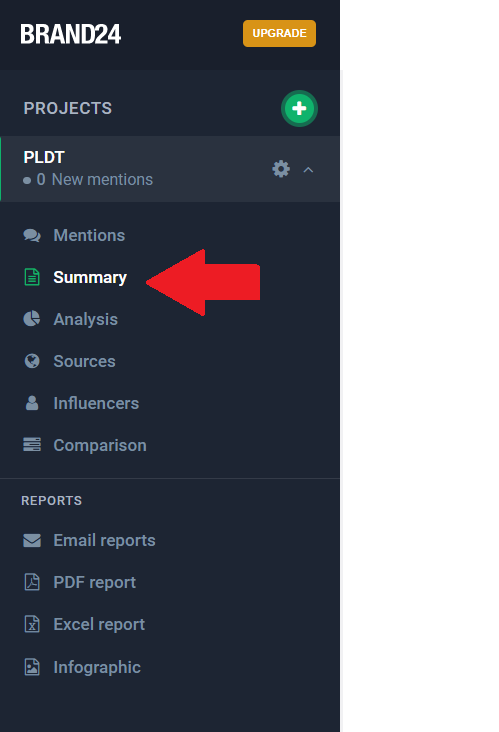This screenshot has height=732, width=499.
Task: Click the Comparison stacked bars icon
Action: pyautogui.click(x=32, y=444)
